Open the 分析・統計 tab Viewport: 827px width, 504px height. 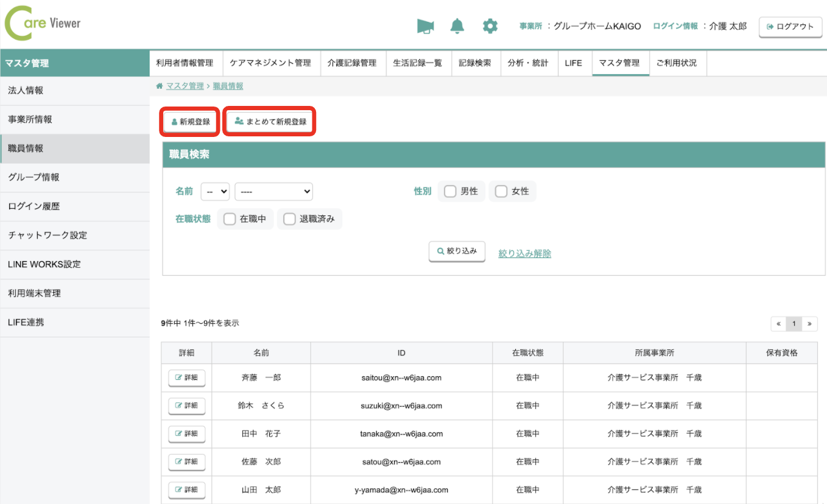pos(528,63)
